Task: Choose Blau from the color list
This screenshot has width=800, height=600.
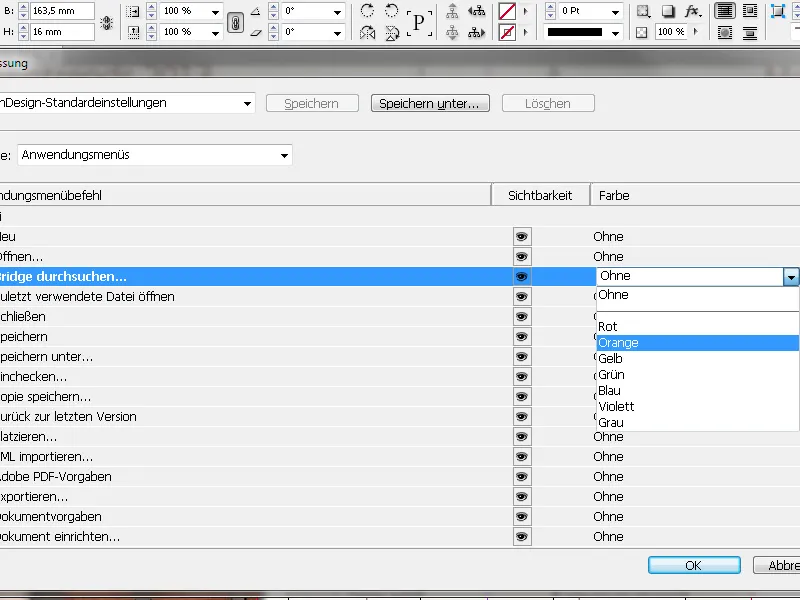Action: pyautogui.click(x=697, y=391)
